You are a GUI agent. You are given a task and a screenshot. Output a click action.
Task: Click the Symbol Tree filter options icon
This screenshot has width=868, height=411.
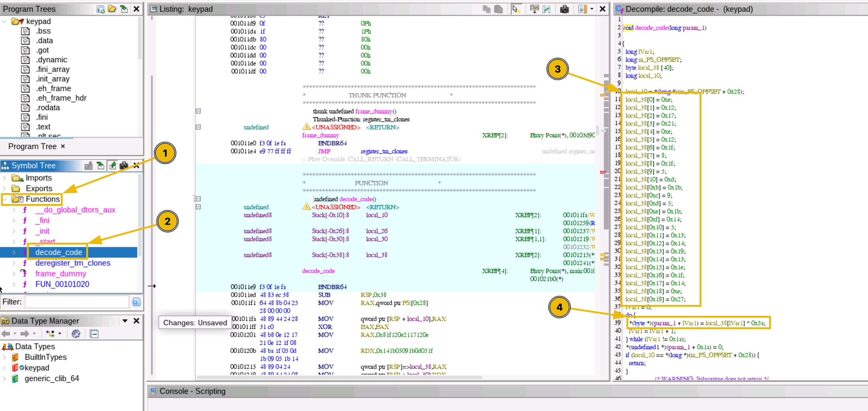[x=136, y=302]
